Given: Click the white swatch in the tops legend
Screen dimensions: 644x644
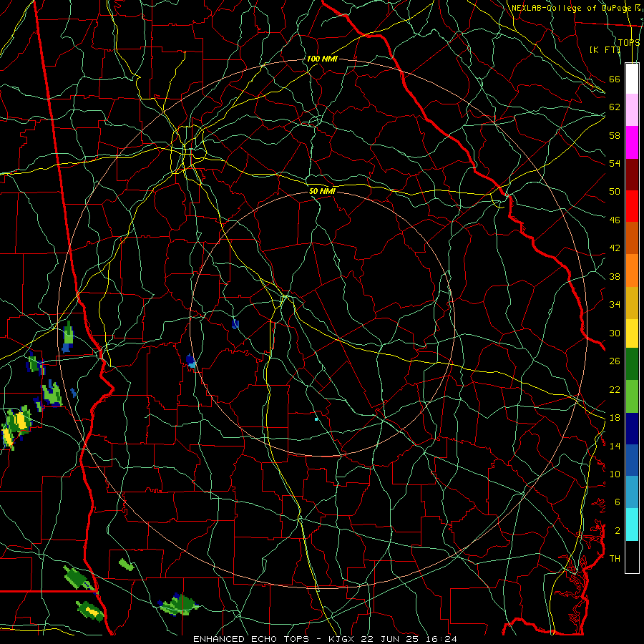Looking at the screenshot, I should click(632, 79).
